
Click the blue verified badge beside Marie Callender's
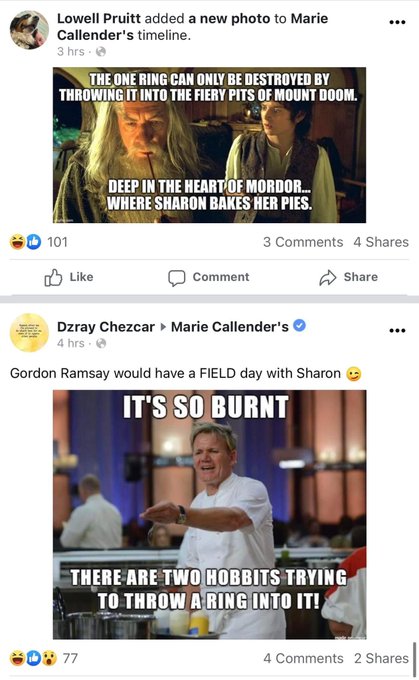tap(299, 325)
